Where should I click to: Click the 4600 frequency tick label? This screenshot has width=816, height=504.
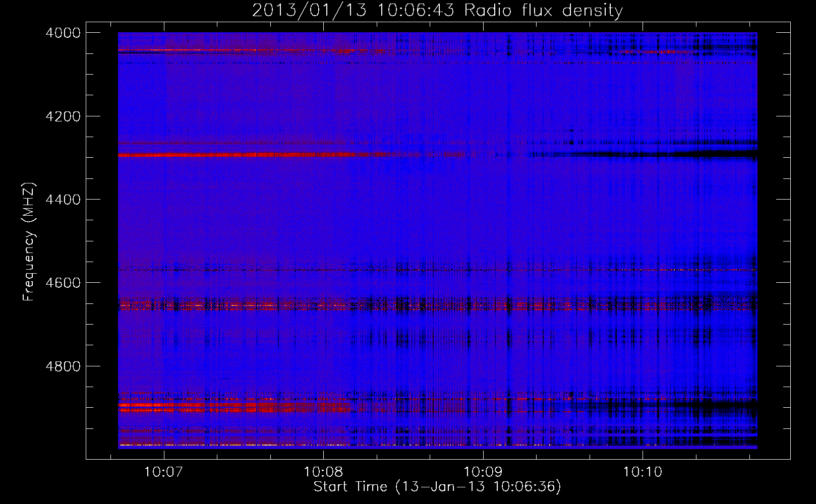63,283
